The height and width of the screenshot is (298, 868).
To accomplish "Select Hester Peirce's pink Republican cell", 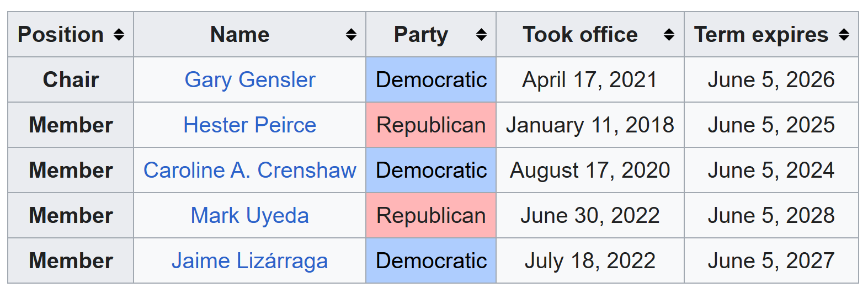I will (431, 125).
